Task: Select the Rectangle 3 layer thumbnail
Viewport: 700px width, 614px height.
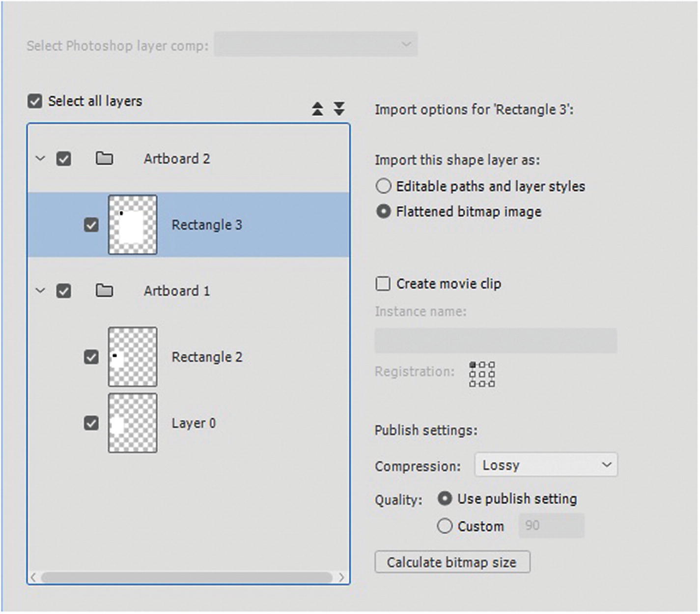Action: point(133,225)
